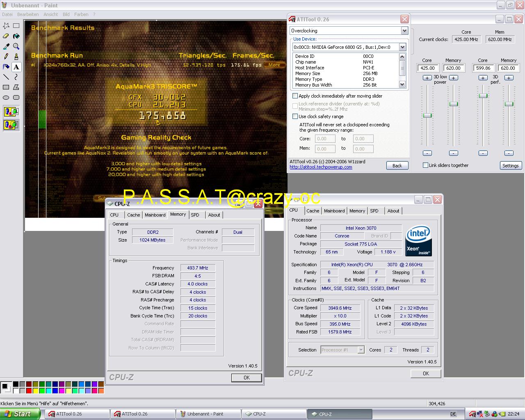Click the Start button on taskbar

pos(21,414)
